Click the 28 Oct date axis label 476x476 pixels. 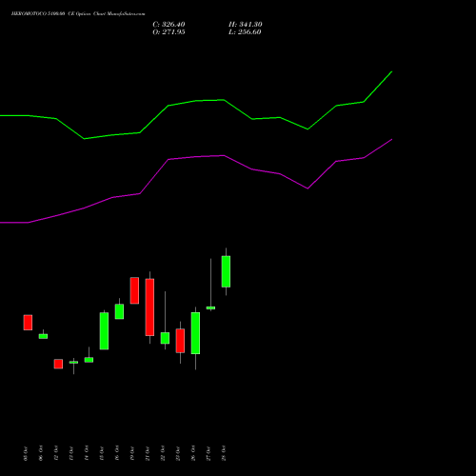(x=224, y=453)
